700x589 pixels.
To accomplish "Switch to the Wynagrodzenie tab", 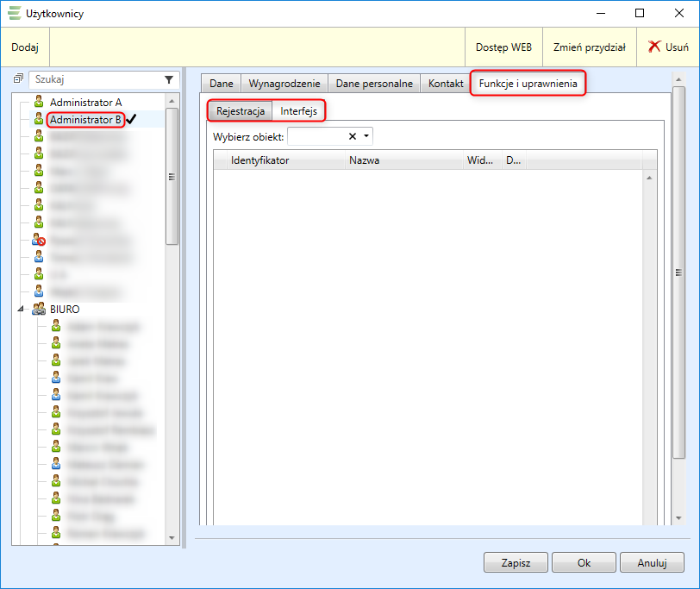I will (284, 84).
